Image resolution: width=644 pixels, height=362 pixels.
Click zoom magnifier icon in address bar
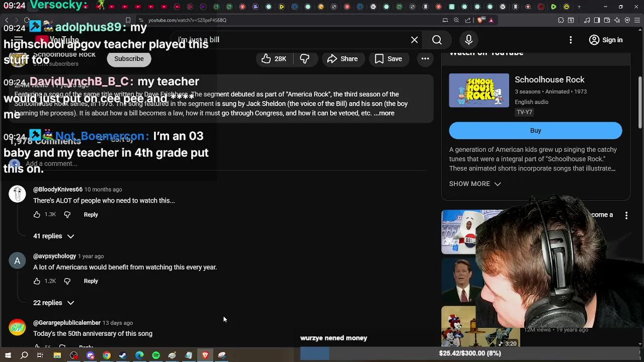[456, 20]
